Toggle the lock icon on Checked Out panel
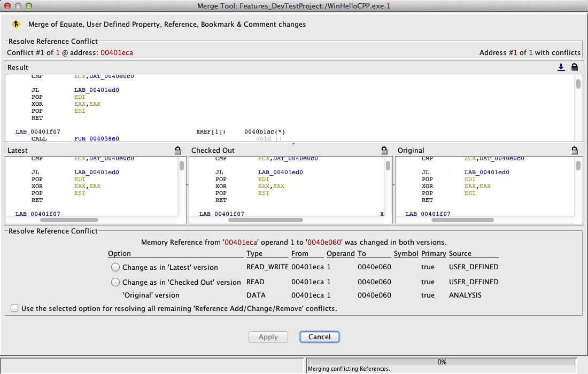The width and height of the screenshot is (588, 374). click(x=384, y=151)
